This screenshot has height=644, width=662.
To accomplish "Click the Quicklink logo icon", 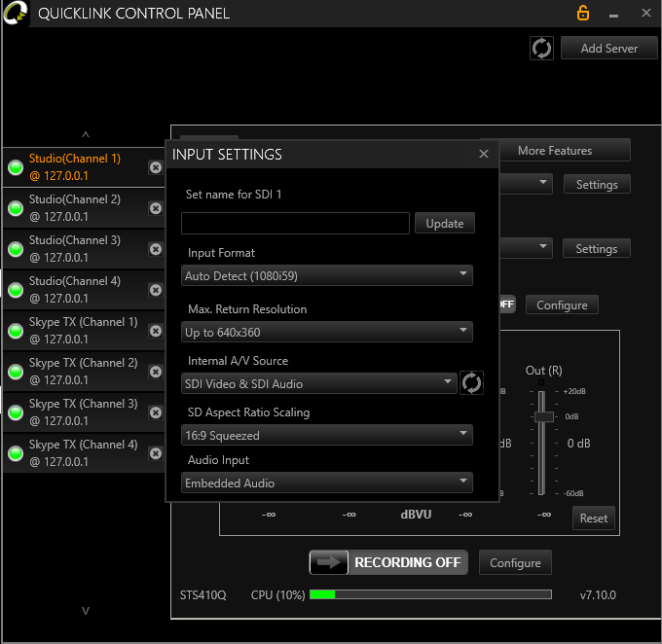I will 16,13.
